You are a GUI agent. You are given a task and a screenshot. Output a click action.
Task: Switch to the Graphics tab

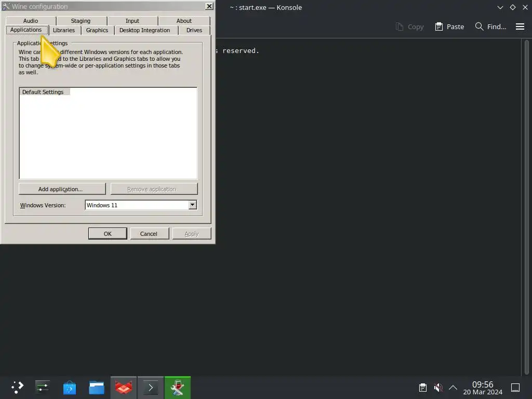[97, 30]
